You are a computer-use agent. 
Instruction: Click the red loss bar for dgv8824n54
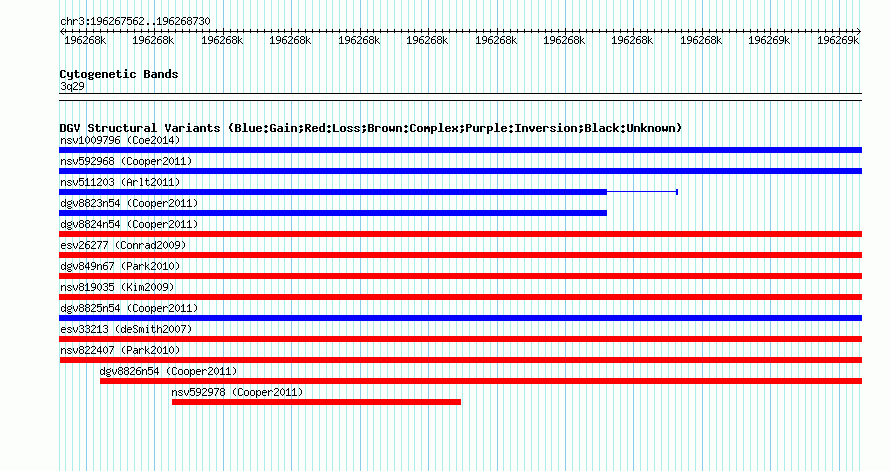point(460,234)
